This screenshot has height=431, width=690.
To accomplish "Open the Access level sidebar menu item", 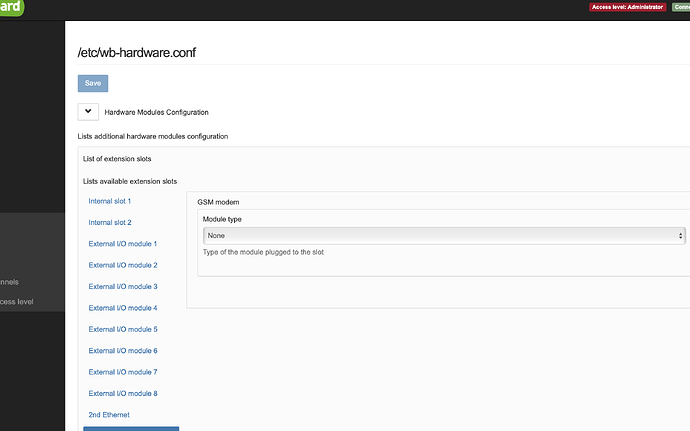I will click(17, 302).
